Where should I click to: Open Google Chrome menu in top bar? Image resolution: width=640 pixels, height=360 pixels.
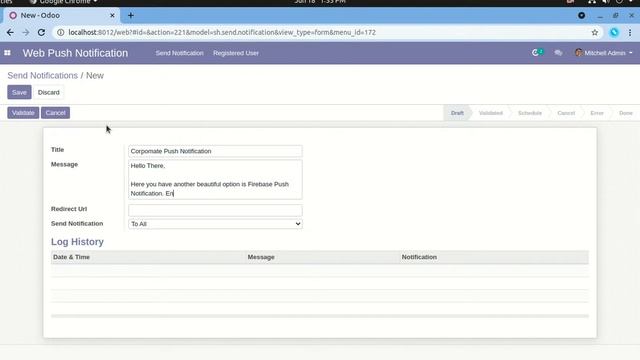[x=63, y=2]
